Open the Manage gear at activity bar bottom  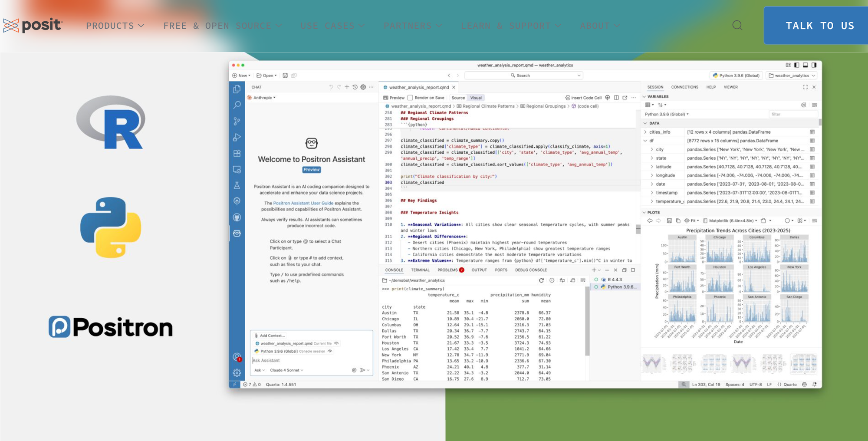tap(237, 372)
